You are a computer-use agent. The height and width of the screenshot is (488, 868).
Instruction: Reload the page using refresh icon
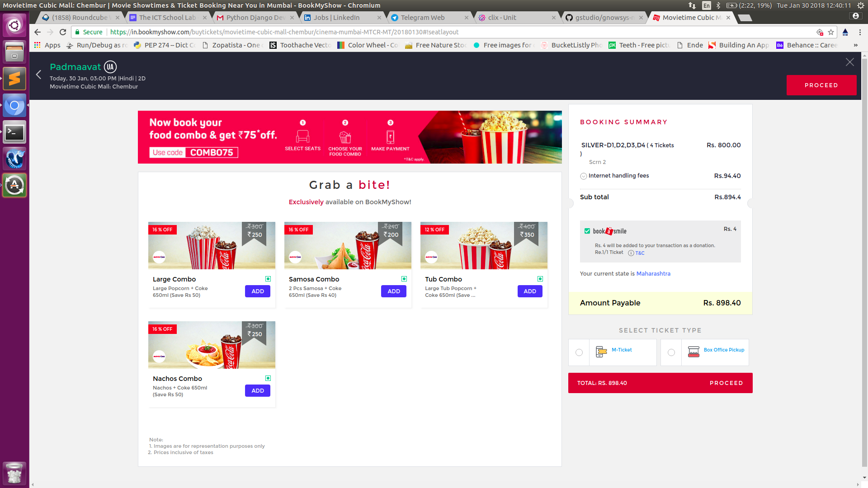[x=63, y=32]
